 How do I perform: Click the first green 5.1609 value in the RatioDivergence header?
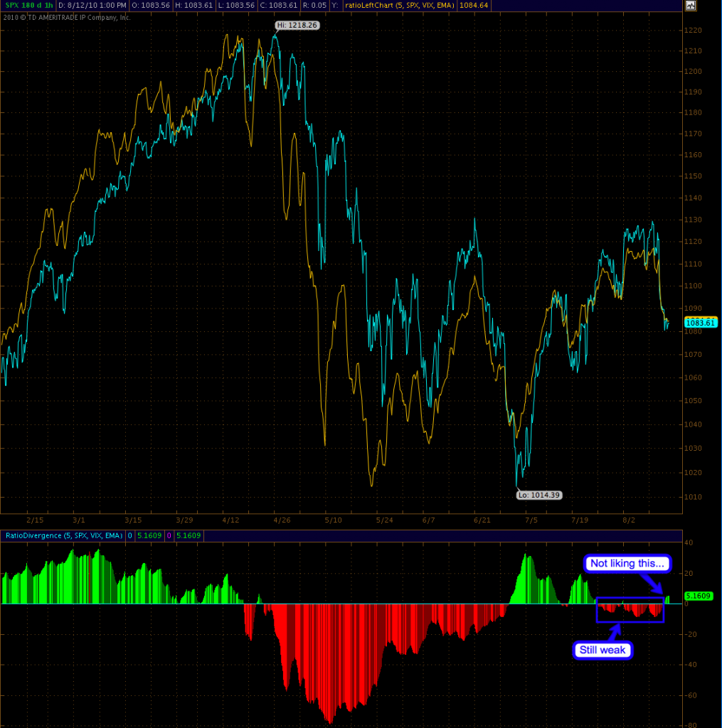(149, 536)
